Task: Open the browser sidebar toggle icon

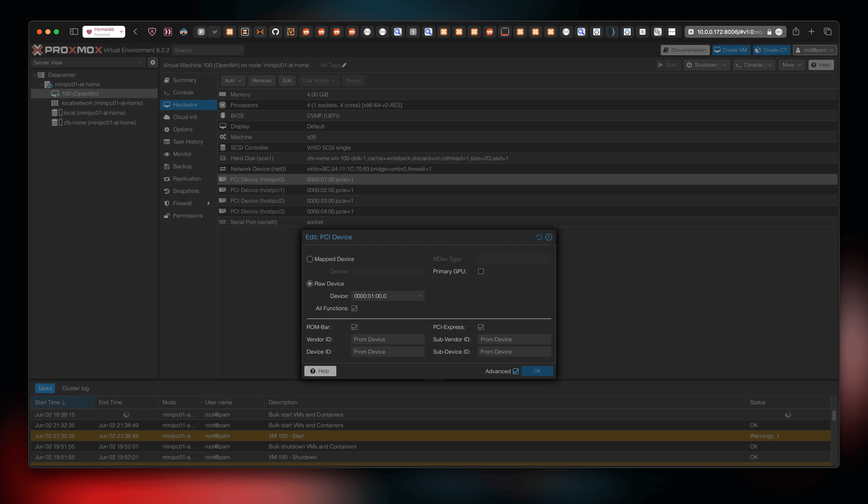Action: pos(74,32)
